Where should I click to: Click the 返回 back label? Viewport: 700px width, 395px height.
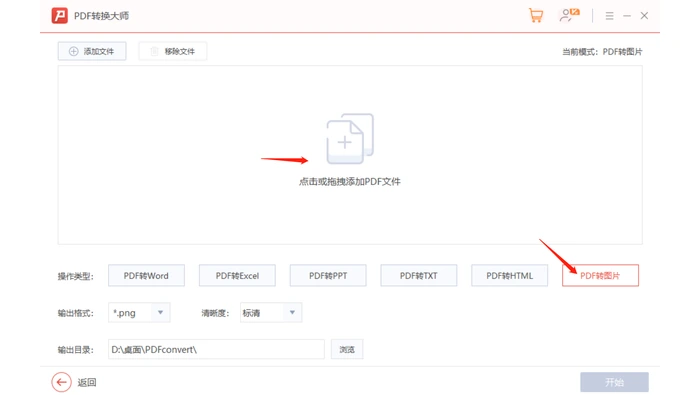tap(87, 383)
